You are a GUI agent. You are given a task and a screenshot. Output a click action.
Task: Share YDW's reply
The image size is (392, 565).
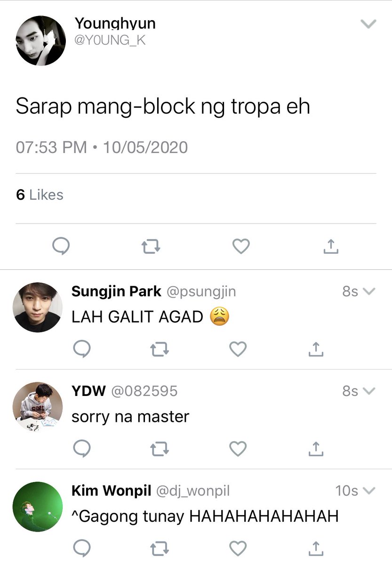pos(316,449)
